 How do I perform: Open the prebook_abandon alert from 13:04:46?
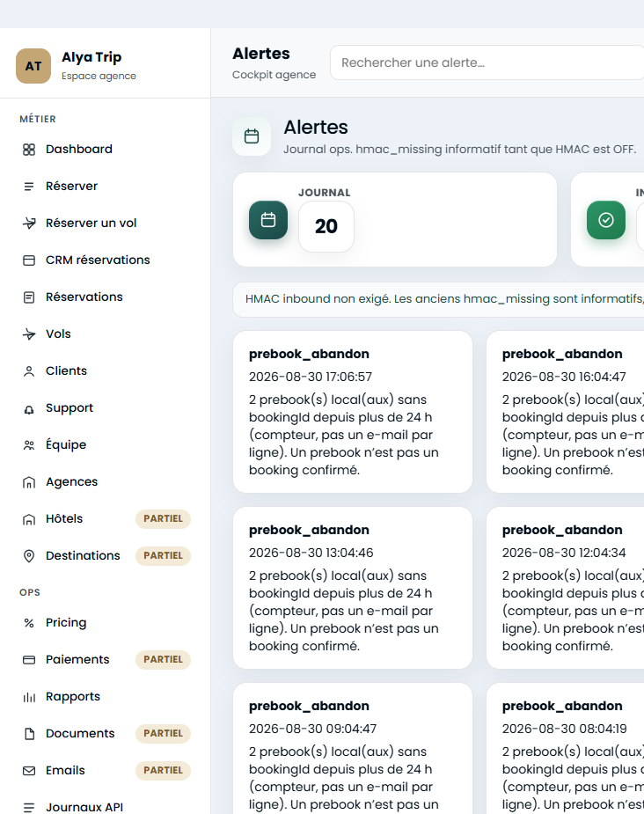(353, 588)
